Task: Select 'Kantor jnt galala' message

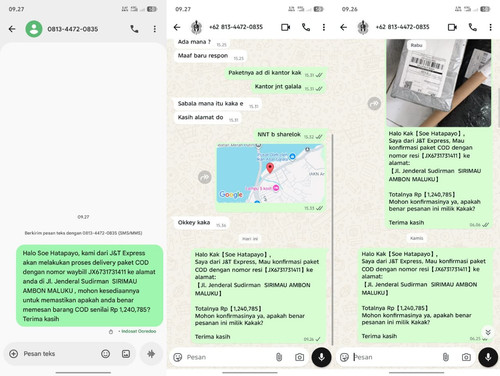Action: point(289,87)
